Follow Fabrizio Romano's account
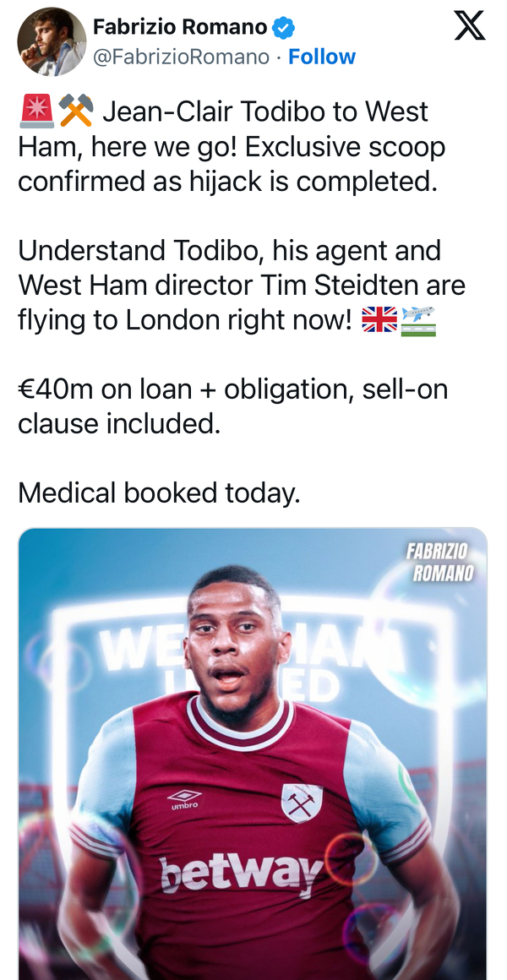The width and height of the screenshot is (507, 980). [322, 57]
